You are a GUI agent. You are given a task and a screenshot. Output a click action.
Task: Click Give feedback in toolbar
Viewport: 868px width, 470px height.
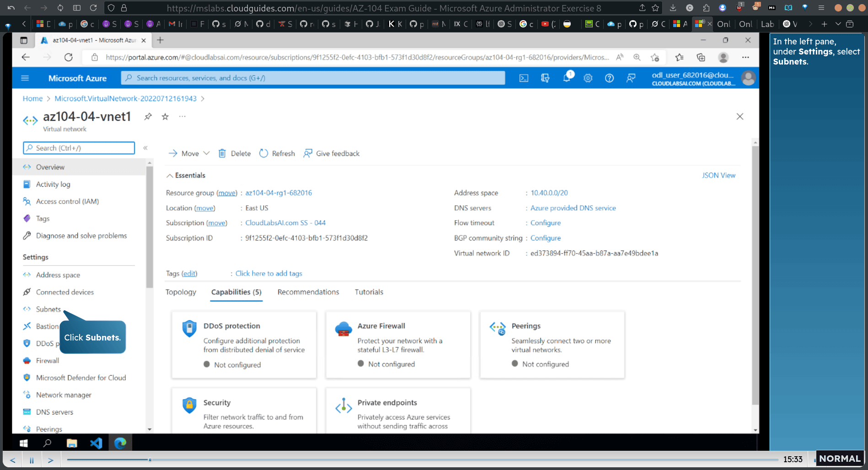click(332, 153)
